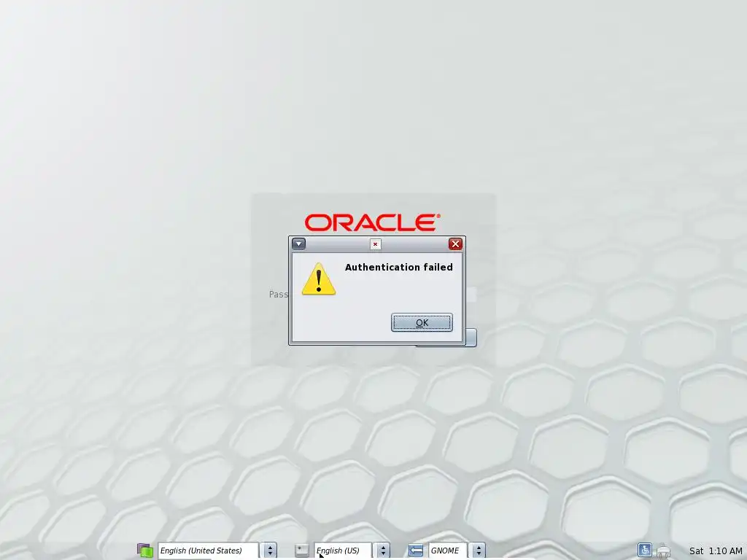Click the yellow warning triangle icon
Image resolution: width=747 pixels, height=560 pixels.
319,279
